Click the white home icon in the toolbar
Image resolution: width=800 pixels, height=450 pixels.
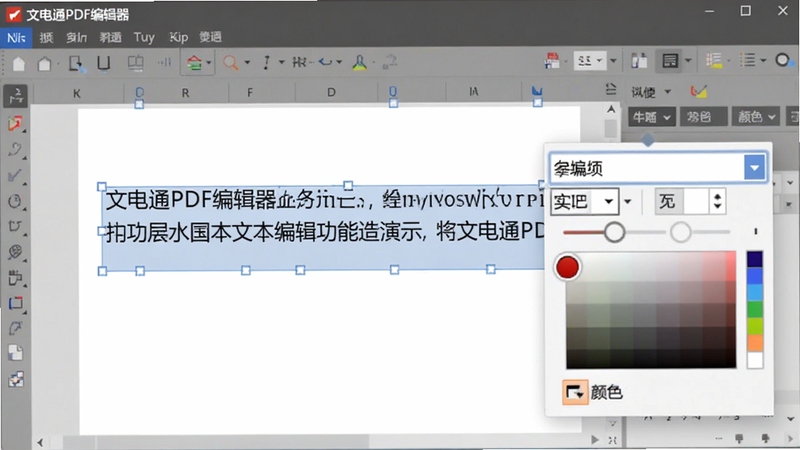(x=19, y=63)
